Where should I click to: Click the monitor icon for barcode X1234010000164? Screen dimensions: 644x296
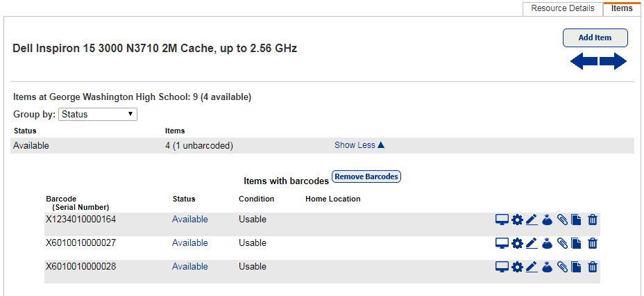point(501,220)
